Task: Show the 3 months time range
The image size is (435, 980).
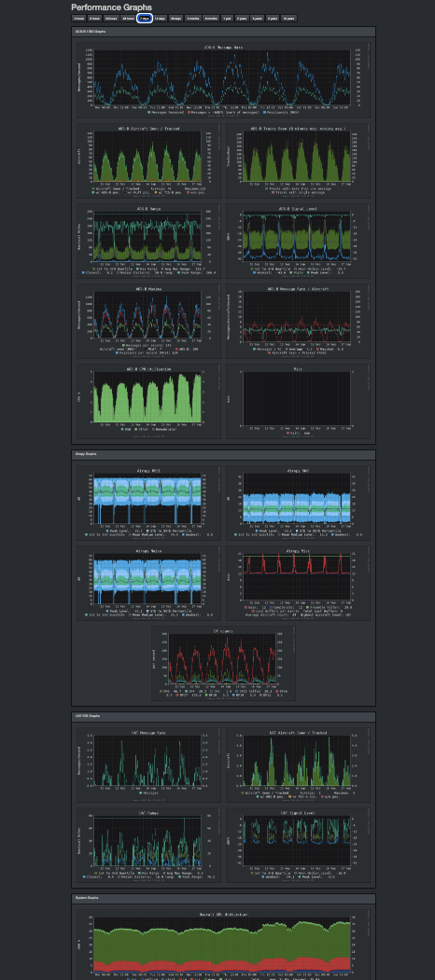Action: tap(193, 19)
